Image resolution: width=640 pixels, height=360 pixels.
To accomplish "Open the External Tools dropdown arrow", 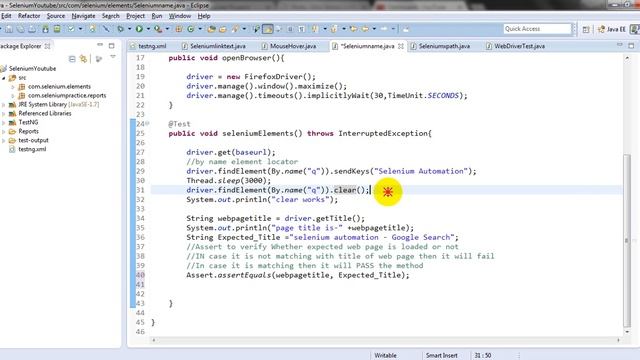I will point(167,29).
